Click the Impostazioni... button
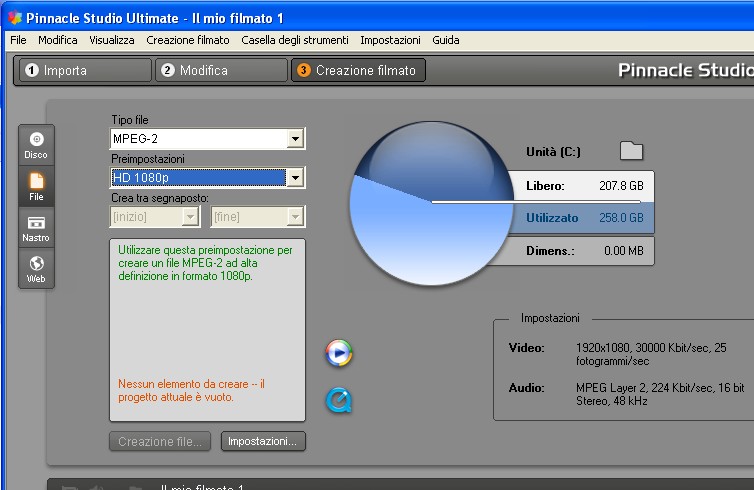The width and height of the screenshot is (754, 490). tap(263, 441)
